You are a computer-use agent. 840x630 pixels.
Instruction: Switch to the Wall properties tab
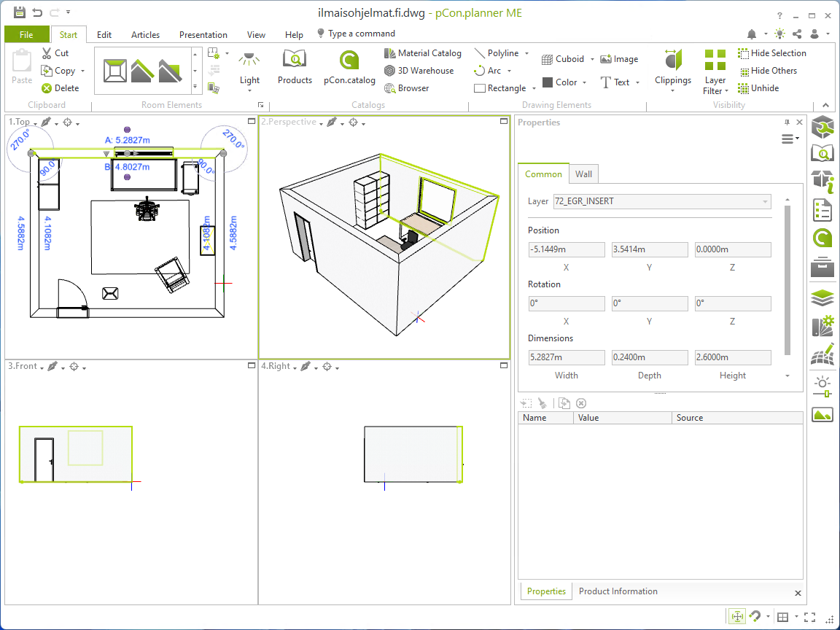[583, 174]
